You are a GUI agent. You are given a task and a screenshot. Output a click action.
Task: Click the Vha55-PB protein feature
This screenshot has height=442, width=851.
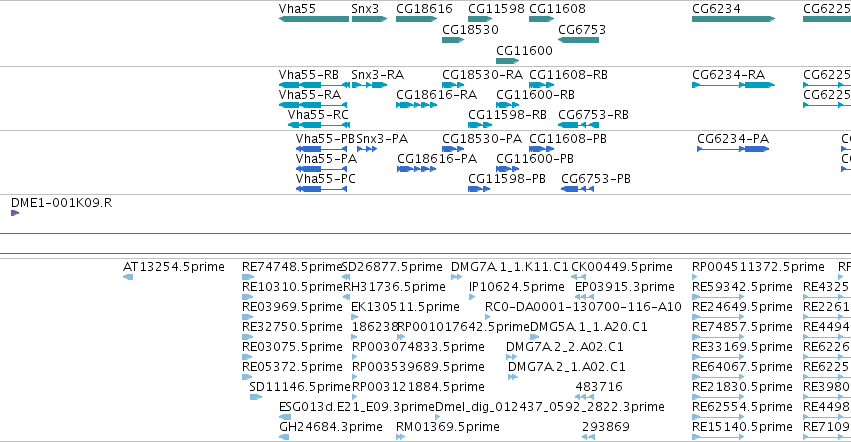[321, 149]
